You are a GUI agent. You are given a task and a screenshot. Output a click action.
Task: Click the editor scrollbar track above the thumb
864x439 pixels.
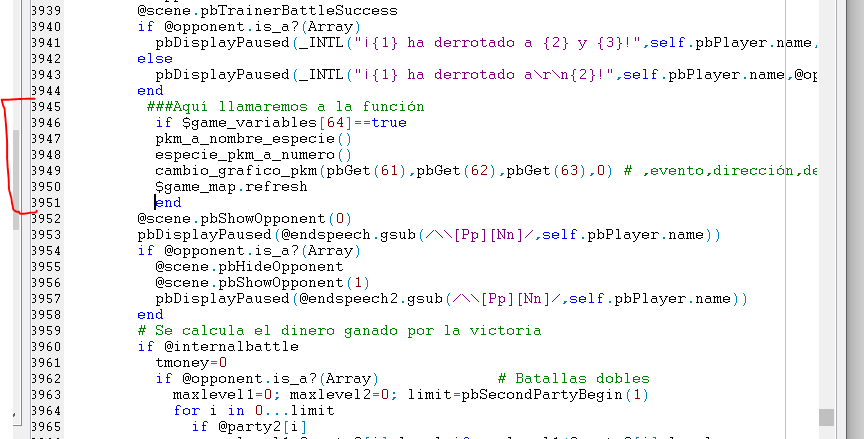click(x=826, y=200)
